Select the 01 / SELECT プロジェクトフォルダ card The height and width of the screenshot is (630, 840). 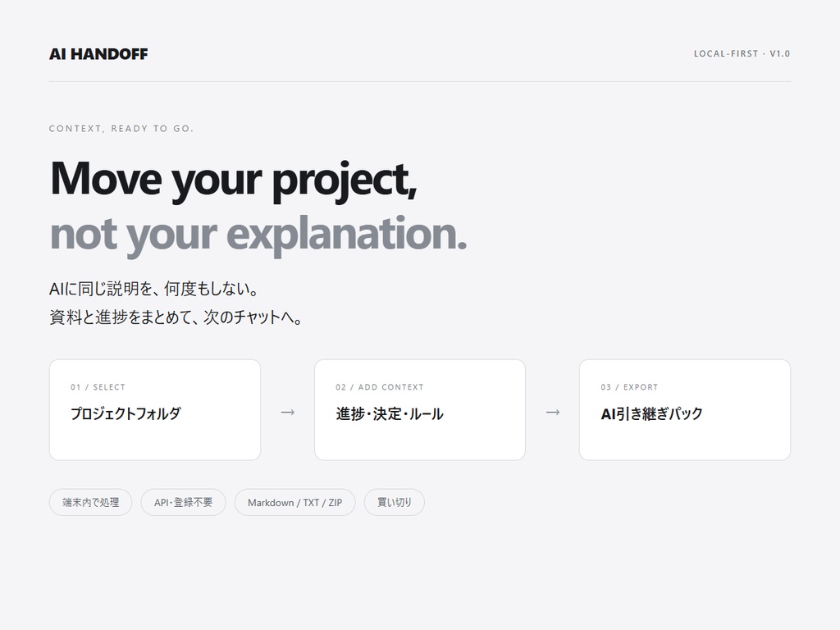coord(155,410)
